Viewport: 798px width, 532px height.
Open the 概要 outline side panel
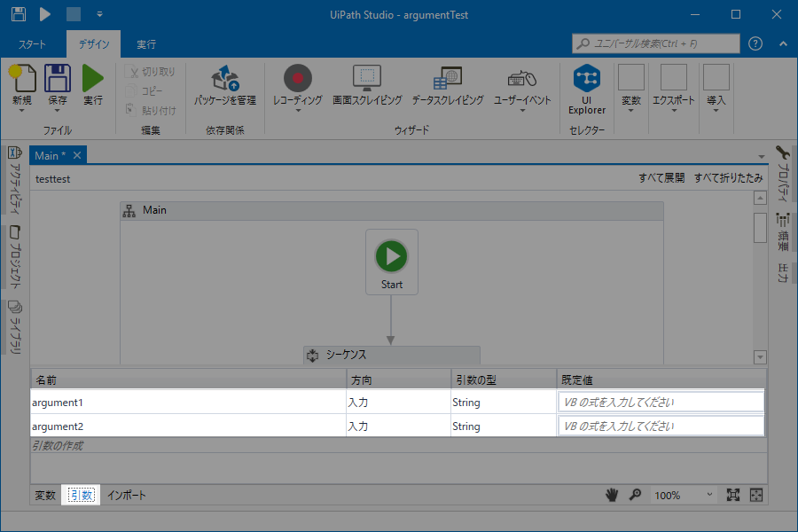[783, 232]
